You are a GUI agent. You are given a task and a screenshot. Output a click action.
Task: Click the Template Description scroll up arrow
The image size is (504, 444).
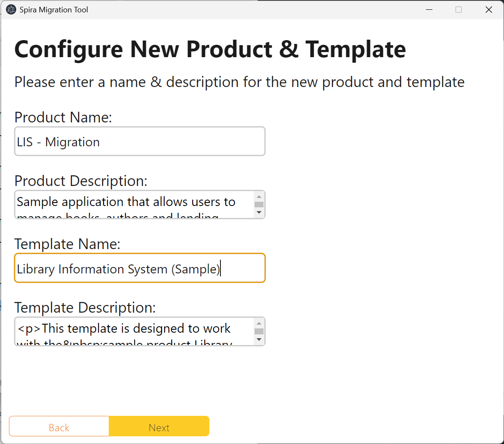(259, 323)
